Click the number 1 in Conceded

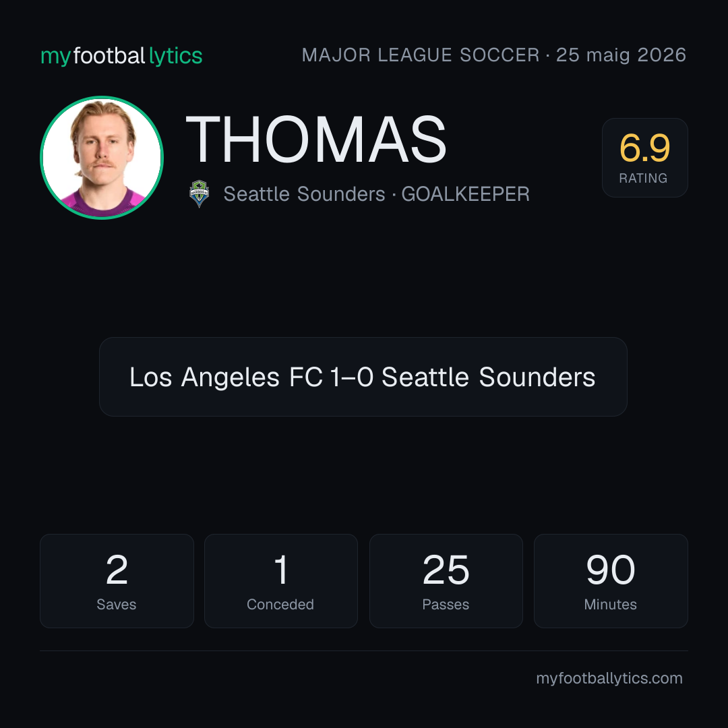click(281, 570)
